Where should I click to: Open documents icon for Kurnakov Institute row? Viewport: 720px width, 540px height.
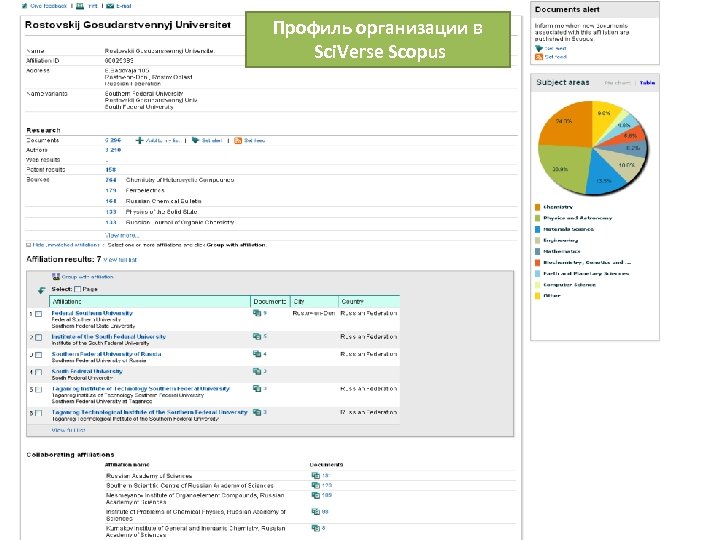click(x=315, y=528)
